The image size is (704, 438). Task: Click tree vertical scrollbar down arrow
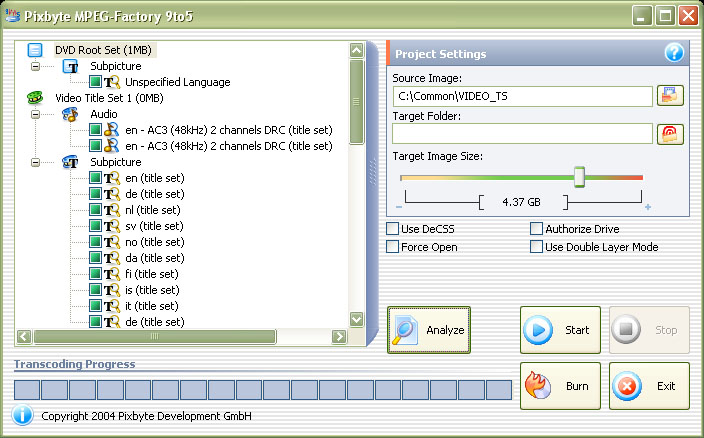[x=356, y=319]
